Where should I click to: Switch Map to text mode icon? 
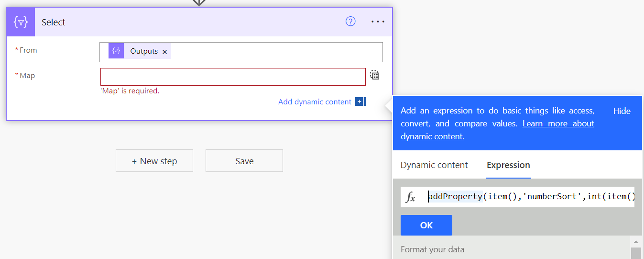coord(374,75)
